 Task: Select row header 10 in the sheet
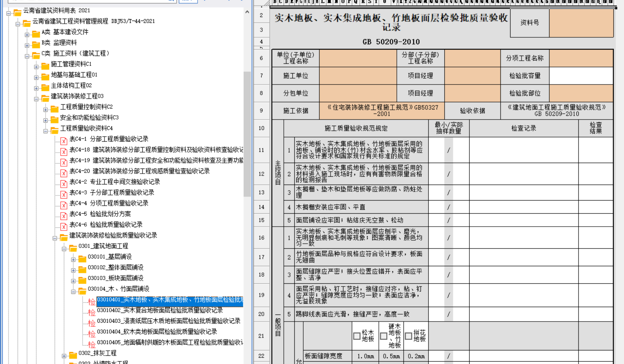tap(261, 128)
